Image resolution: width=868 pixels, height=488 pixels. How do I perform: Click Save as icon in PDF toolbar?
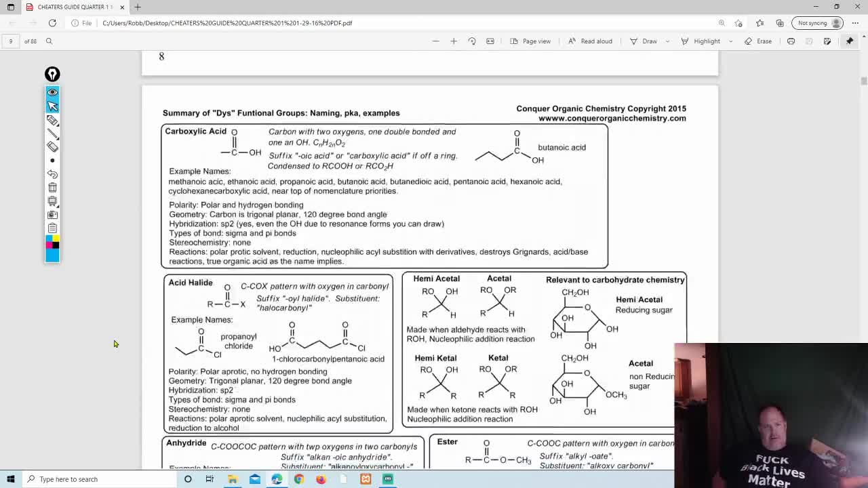(827, 41)
